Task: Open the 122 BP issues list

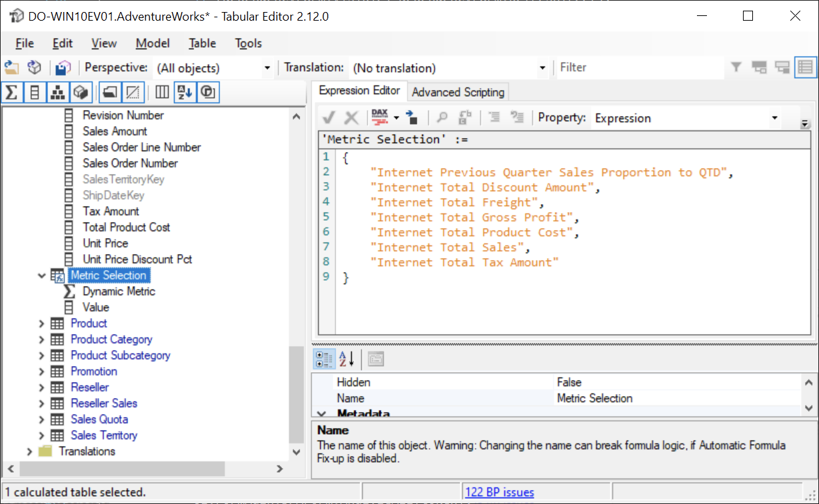Action: point(499,491)
